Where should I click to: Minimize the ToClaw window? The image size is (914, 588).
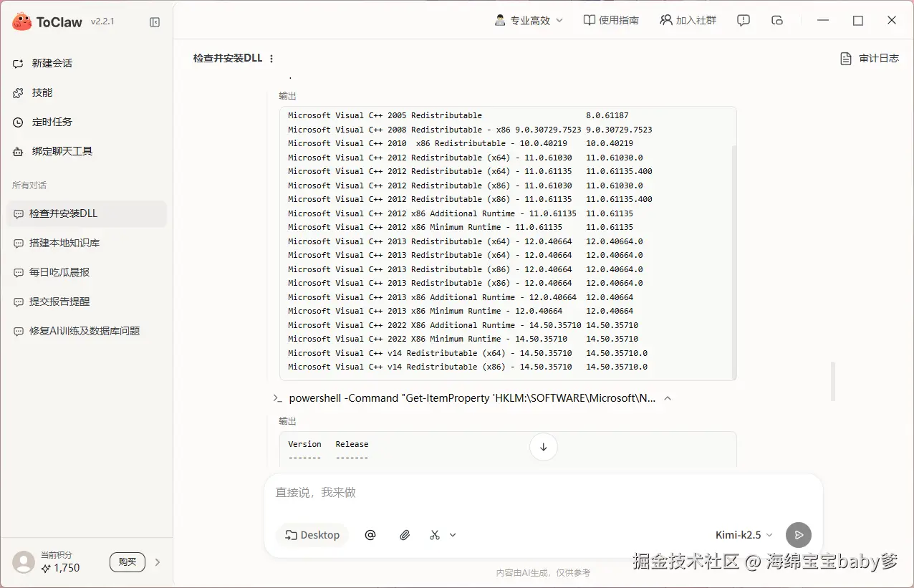click(824, 21)
